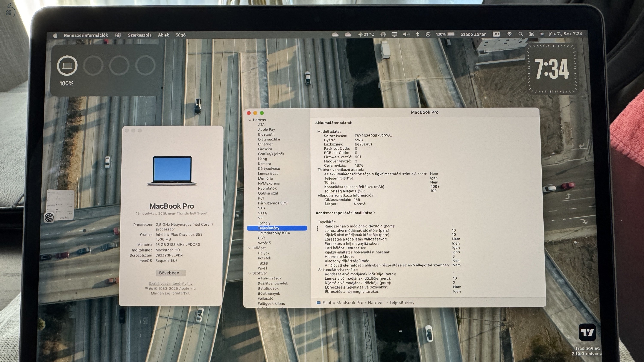Click the laptop icon in path bar
This screenshot has width=644, height=362.
319,303
